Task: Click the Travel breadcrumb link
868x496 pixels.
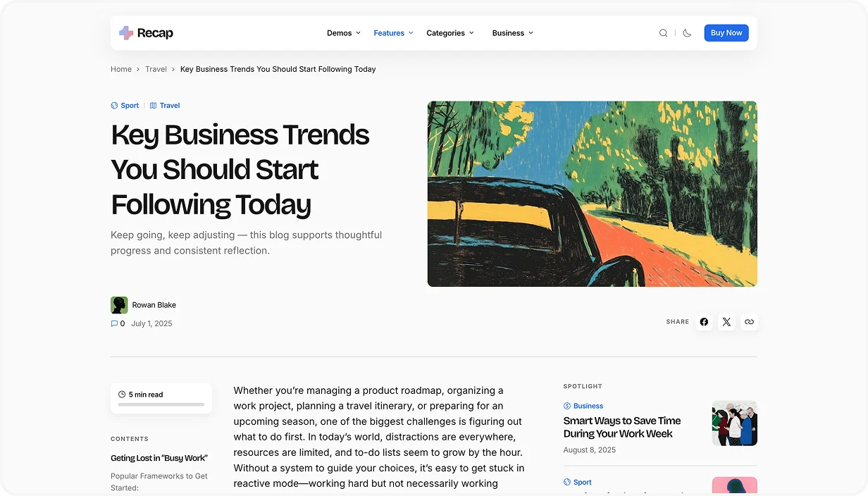Action: 156,69
